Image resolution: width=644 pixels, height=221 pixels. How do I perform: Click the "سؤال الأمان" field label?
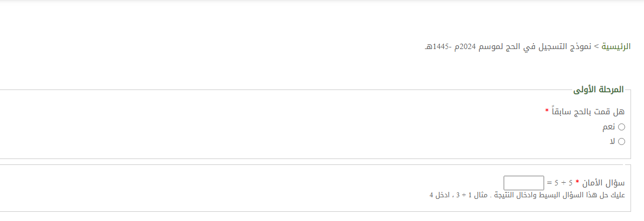604,183
